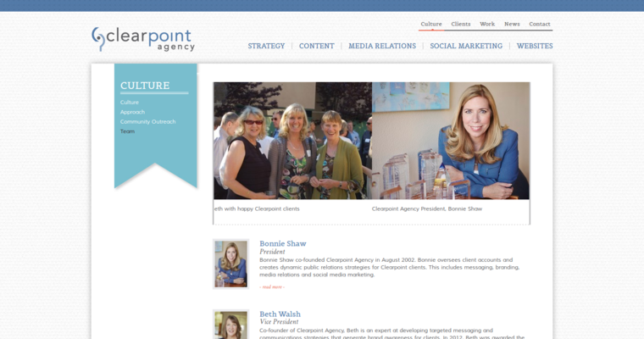Click the slideshow photo of happy Clearpoint clients
The image size is (644, 339).
tap(293, 141)
